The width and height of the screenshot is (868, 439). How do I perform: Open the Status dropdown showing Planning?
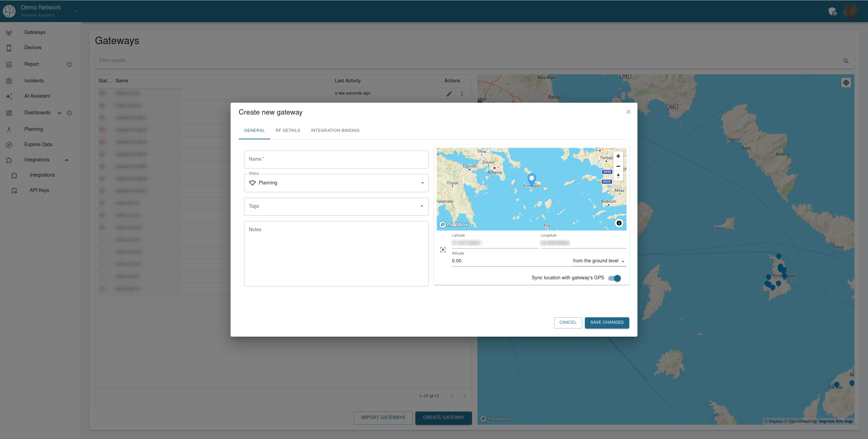336,183
